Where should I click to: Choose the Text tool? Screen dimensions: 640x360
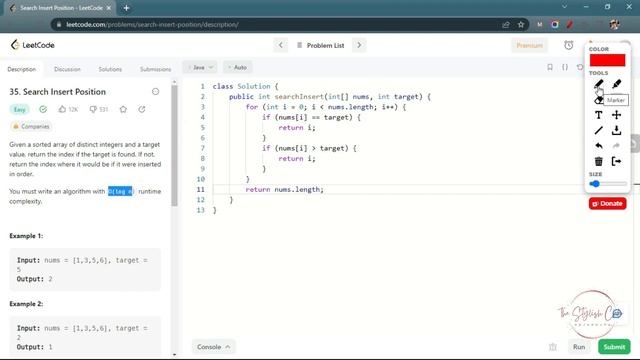click(598, 115)
